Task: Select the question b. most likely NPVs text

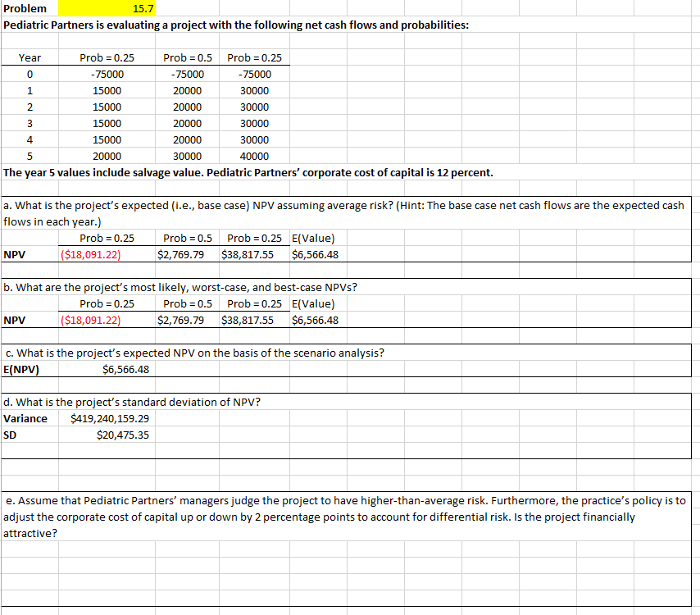Action: point(180,287)
